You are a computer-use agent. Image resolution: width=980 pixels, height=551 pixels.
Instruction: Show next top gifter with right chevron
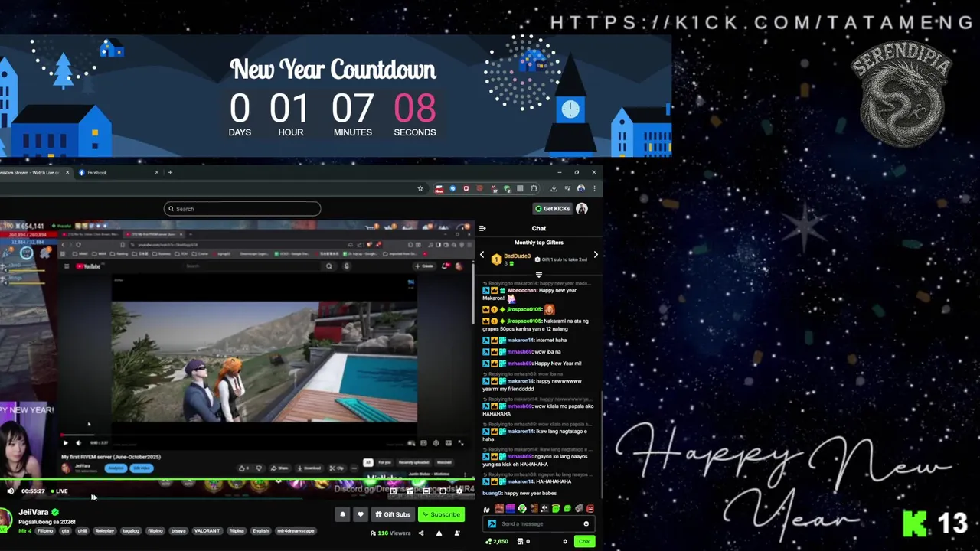(596, 255)
